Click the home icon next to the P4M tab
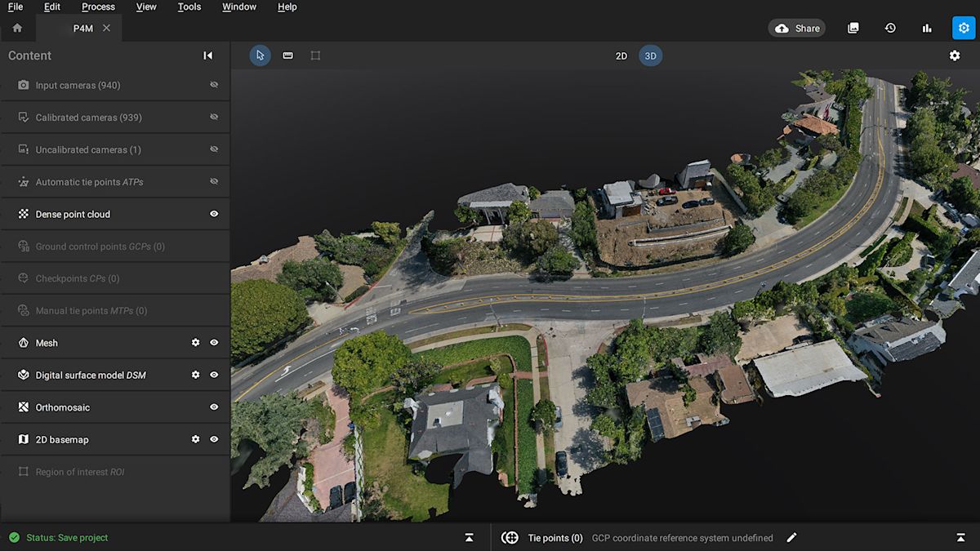The height and width of the screenshot is (551, 980). [x=17, y=27]
